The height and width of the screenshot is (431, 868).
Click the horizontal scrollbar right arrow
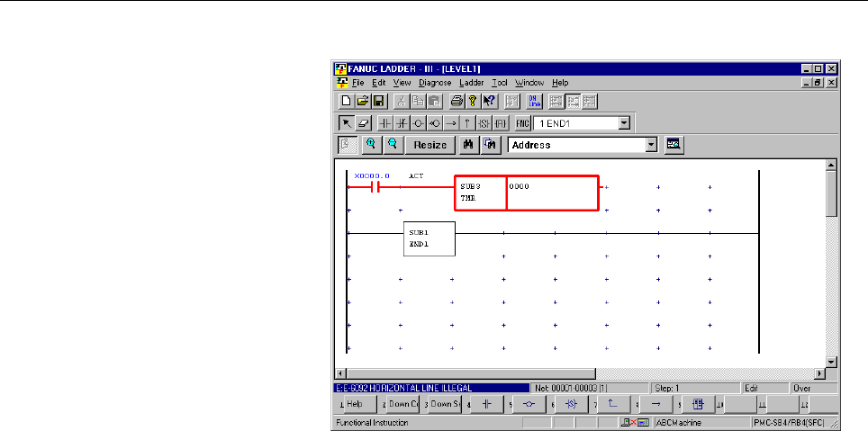(x=819, y=373)
